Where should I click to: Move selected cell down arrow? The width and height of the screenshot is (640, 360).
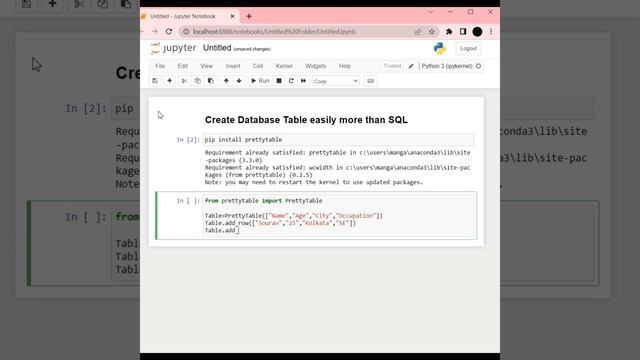pos(239,81)
